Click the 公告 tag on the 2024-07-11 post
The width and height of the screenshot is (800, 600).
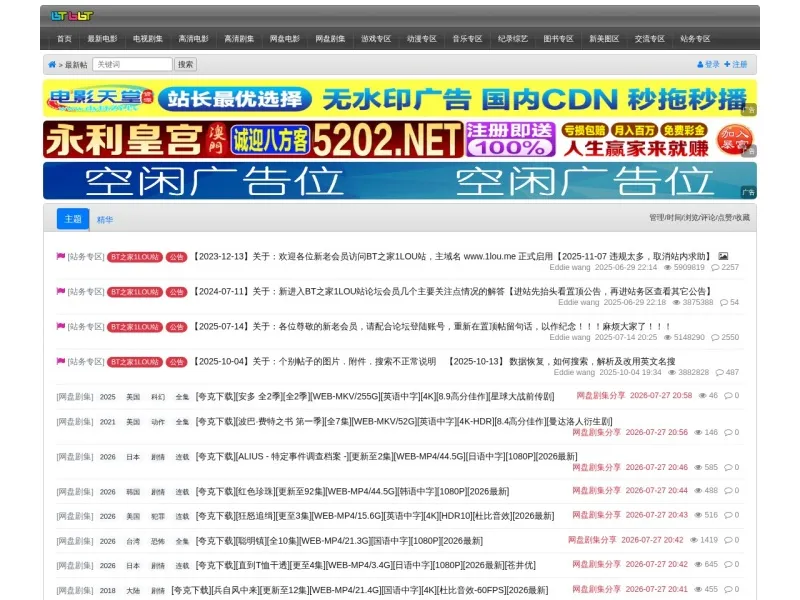tap(177, 292)
